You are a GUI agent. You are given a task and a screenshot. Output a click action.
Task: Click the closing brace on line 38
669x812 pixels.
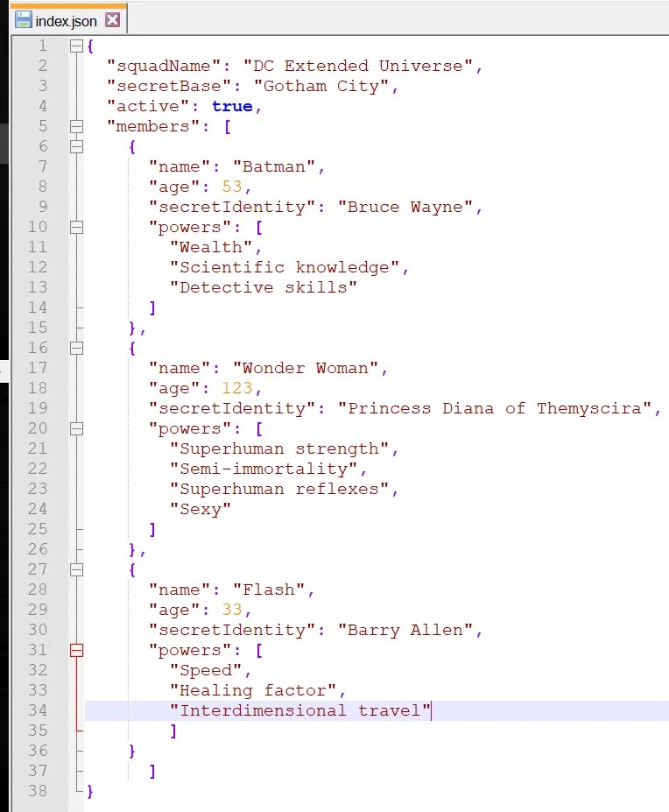tap(90, 791)
